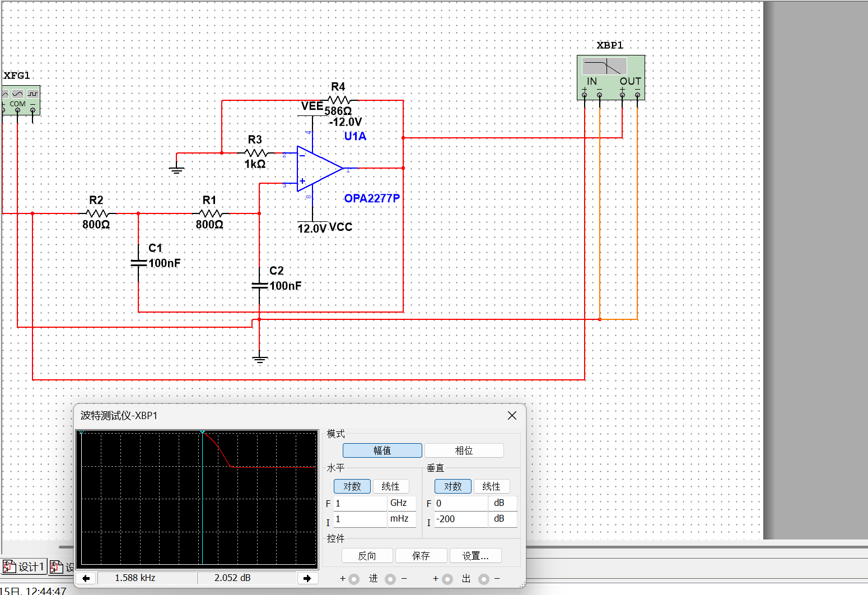Switch to the 设计1 tab
This screenshot has height=595, width=868.
coord(24,566)
